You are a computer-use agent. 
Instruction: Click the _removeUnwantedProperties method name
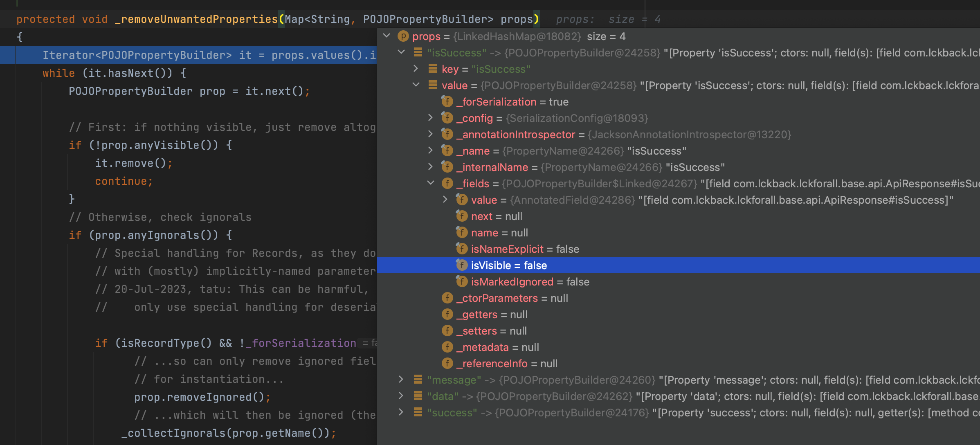point(196,19)
